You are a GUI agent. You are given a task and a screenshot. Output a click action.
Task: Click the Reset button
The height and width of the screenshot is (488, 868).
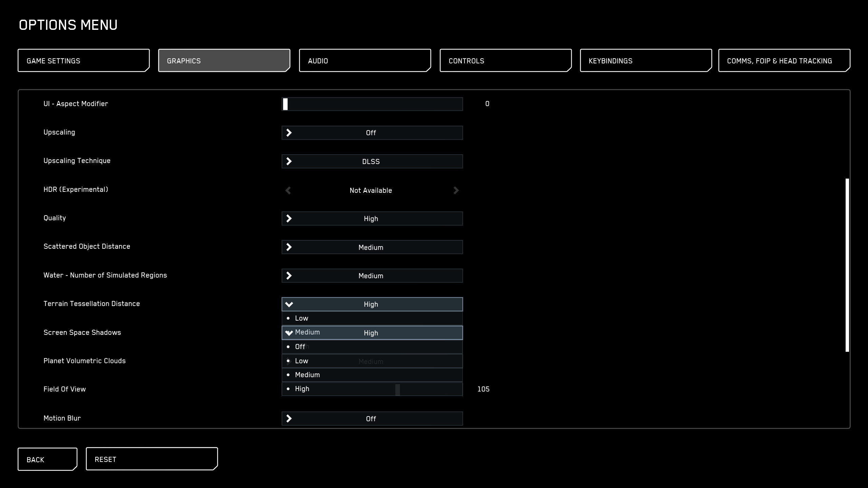151,459
